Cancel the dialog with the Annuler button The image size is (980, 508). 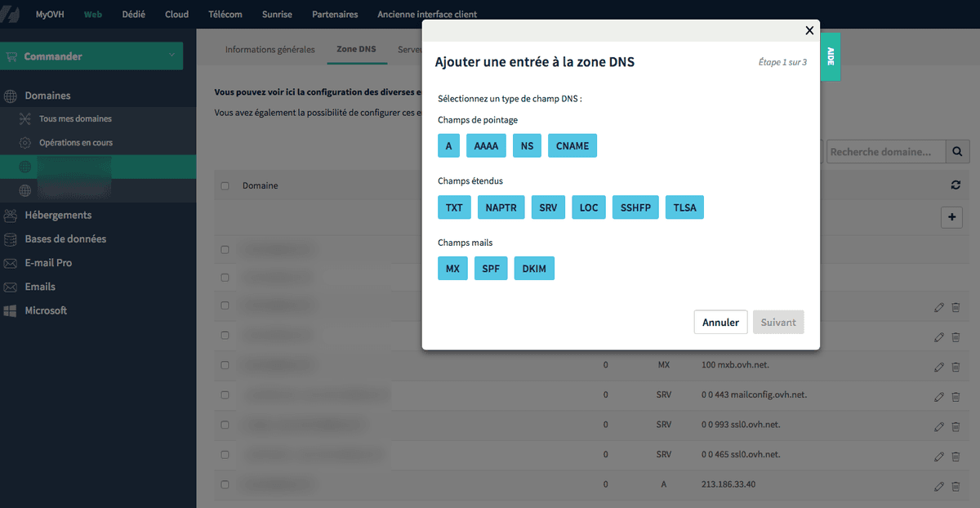click(720, 322)
